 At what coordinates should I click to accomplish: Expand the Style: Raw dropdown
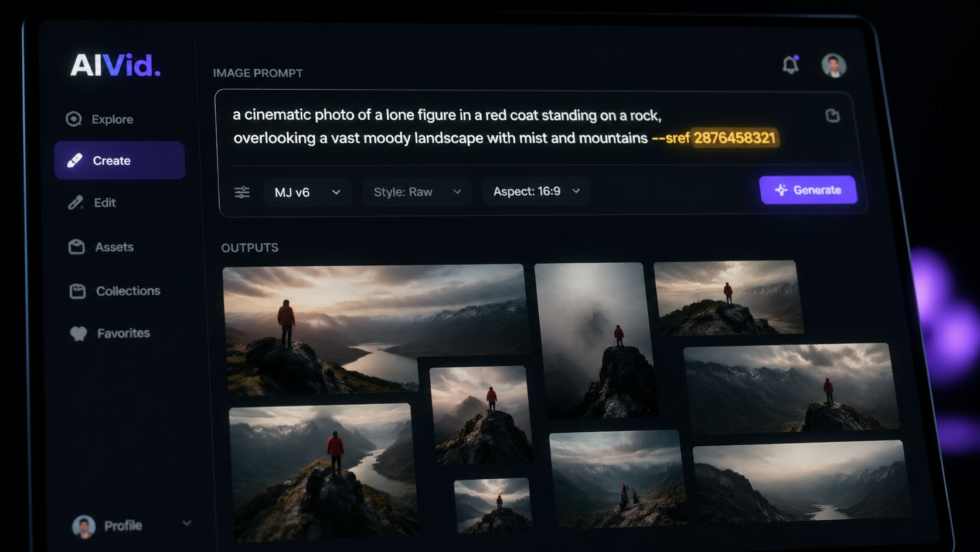417,192
